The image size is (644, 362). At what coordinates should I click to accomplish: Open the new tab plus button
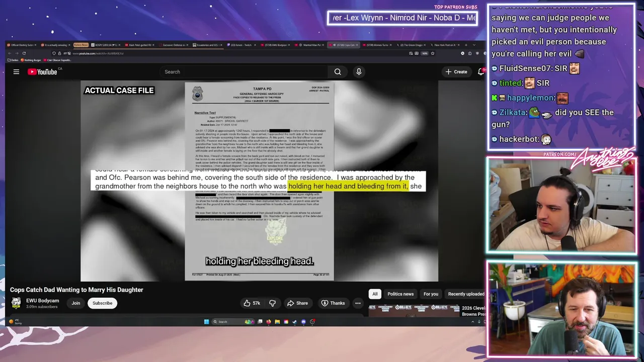466,45
